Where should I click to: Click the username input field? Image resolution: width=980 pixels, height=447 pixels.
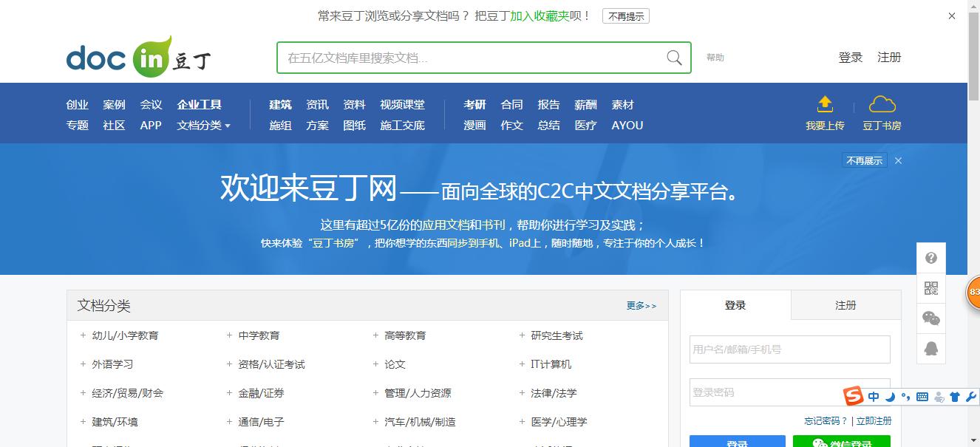tap(789, 349)
